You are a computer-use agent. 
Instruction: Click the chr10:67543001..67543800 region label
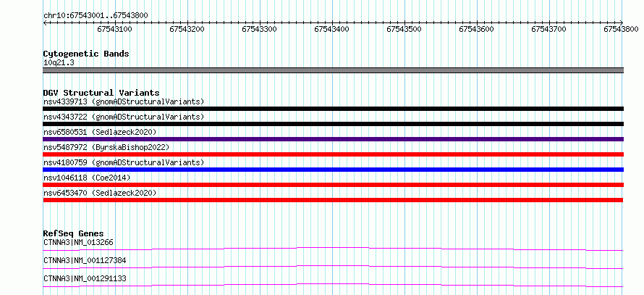tap(96, 15)
